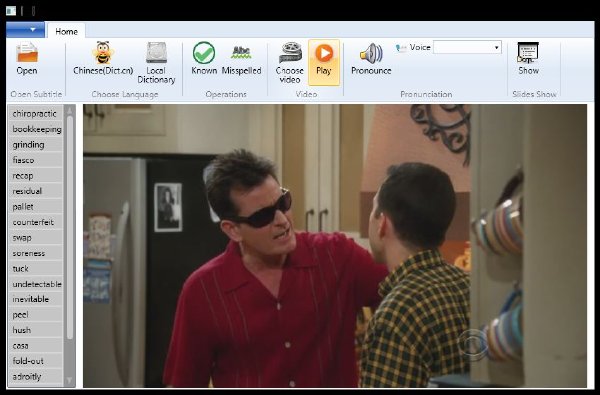Click on the video preview frame
The height and width of the screenshot is (395, 600).
[x=335, y=246]
